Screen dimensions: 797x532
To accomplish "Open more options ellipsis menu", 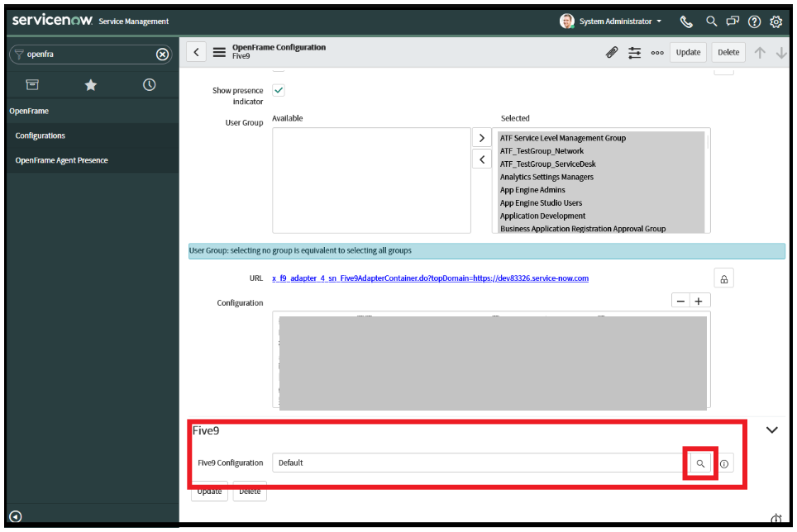I will (x=657, y=53).
